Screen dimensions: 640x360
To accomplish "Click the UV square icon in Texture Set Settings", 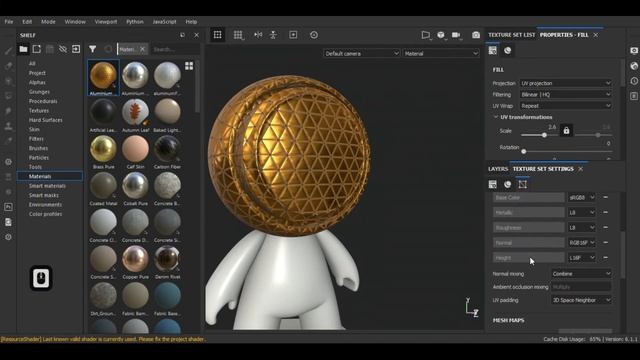I will [522, 184].
